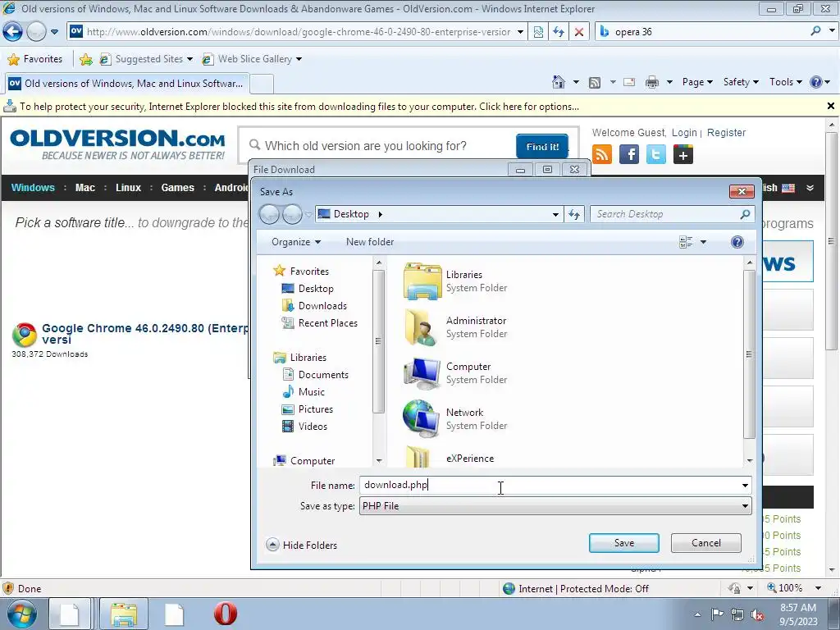
Task: Select the Windows tab on OldVersion
Action: pos(33,188)
